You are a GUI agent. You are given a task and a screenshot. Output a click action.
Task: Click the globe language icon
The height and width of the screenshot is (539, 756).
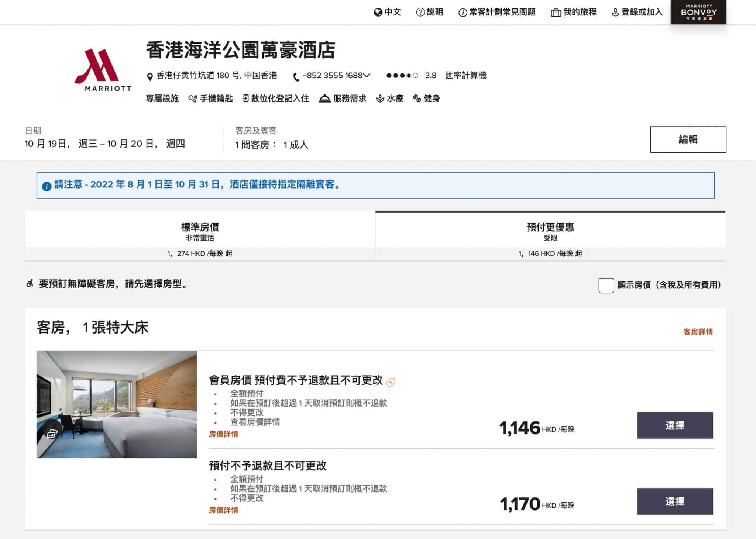click(378, 13)
